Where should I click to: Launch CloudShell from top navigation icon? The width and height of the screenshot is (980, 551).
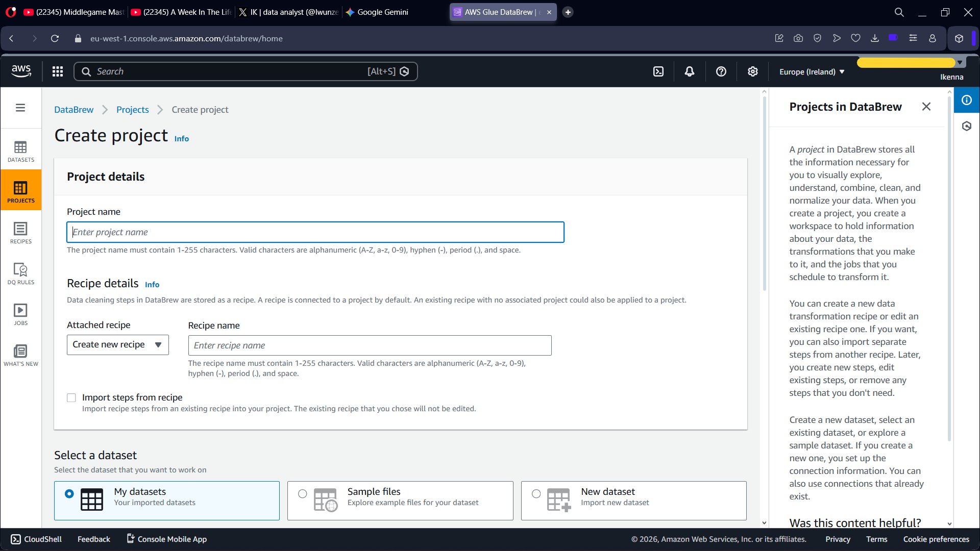[658, 71]
